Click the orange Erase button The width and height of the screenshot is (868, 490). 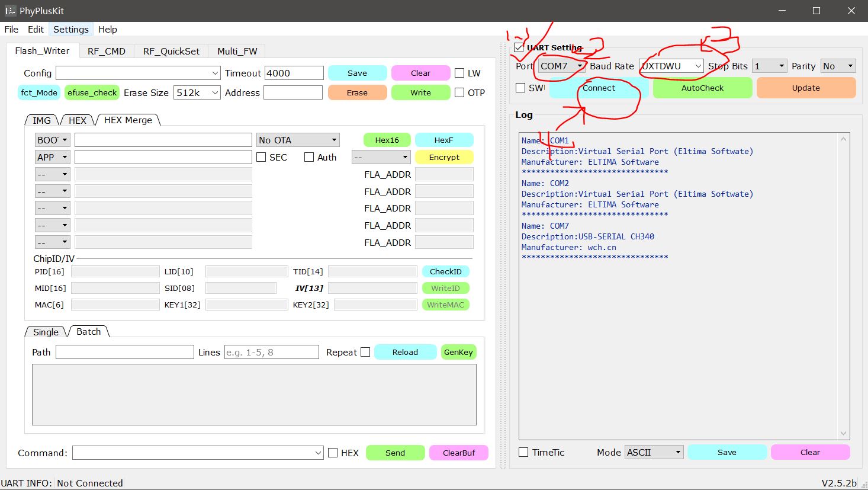click(357, 92)
